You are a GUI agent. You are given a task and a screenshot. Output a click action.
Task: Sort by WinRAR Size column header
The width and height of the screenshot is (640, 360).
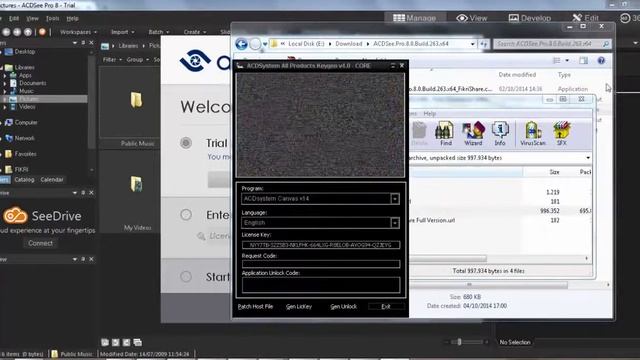pyautogui.click(x=554, y=172)
